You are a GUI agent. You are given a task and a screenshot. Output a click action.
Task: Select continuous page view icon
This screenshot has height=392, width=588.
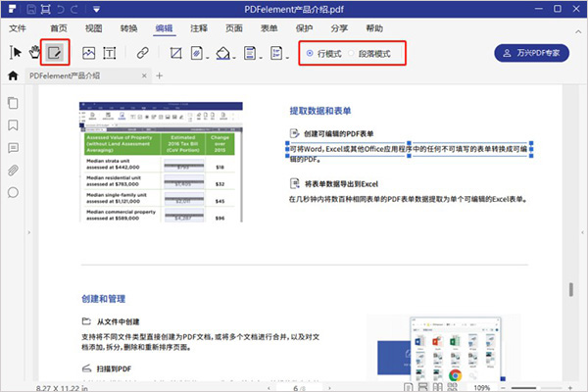click(422, 387)
